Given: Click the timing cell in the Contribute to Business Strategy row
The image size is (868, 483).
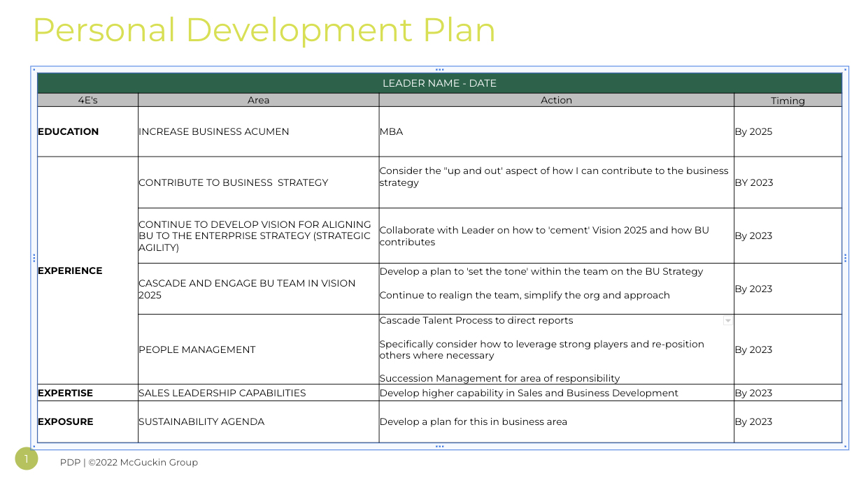Looking at the screenshot, I should pos(788,182).
